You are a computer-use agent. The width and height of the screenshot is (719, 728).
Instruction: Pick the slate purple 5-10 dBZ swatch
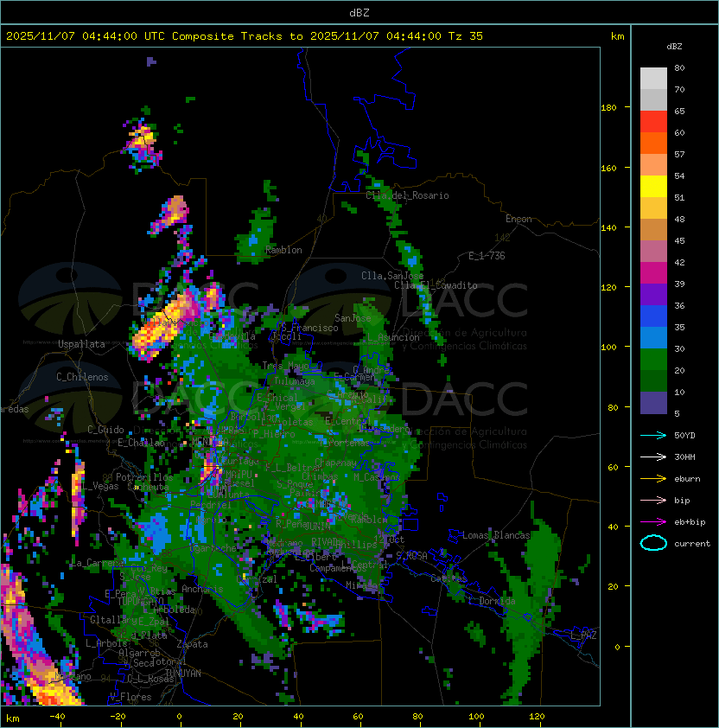[653, 403]
